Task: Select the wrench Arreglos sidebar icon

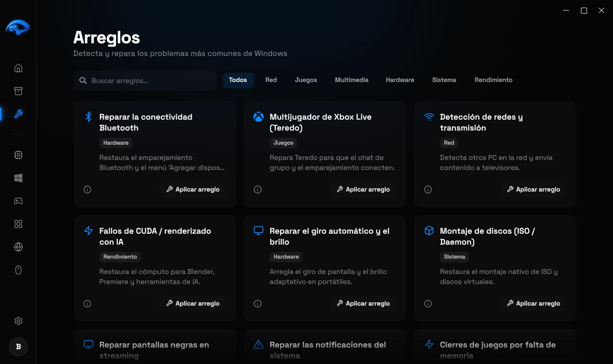Action: 18,114
